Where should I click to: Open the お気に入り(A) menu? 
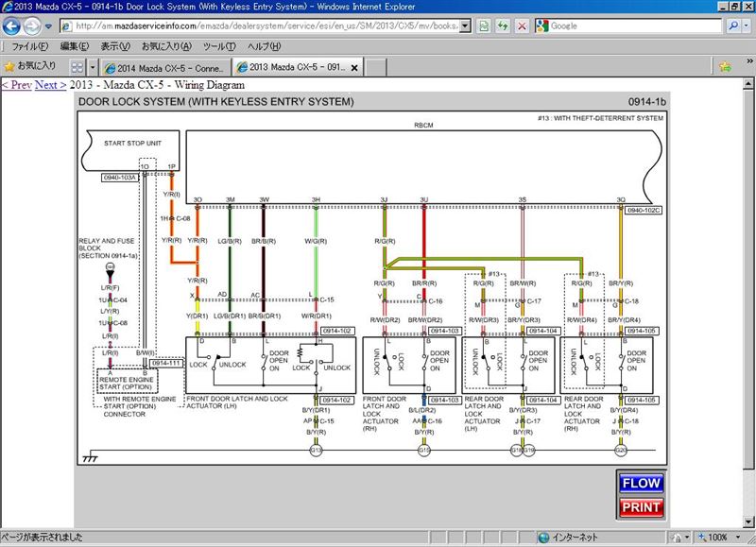[x=166, y=46]
